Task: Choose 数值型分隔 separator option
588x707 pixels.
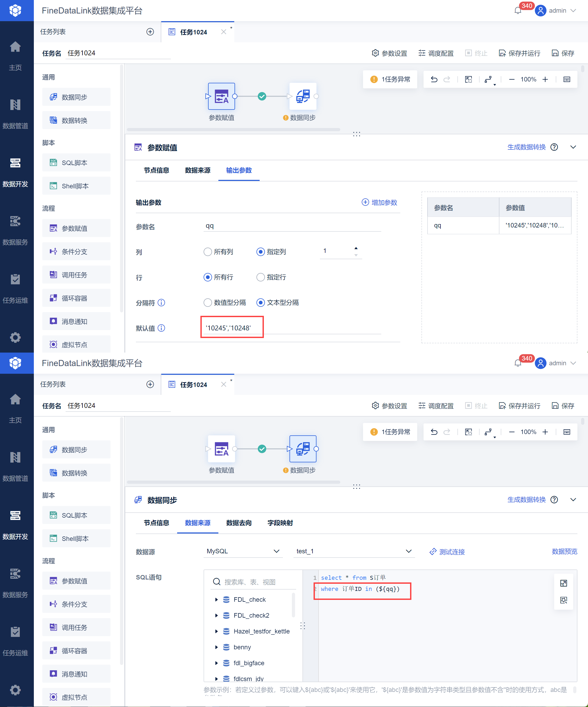Action: pyautogui.click(x=208, y=302)
